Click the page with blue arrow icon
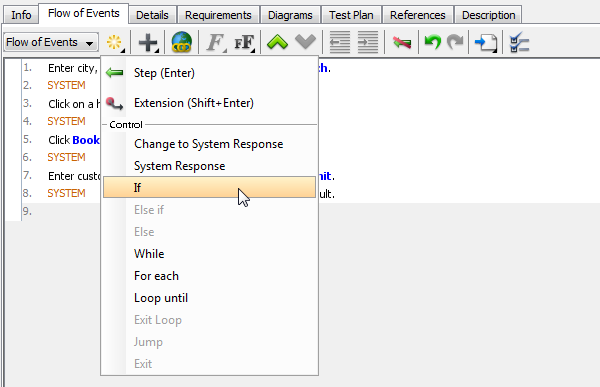 click(x=486, y=42)
